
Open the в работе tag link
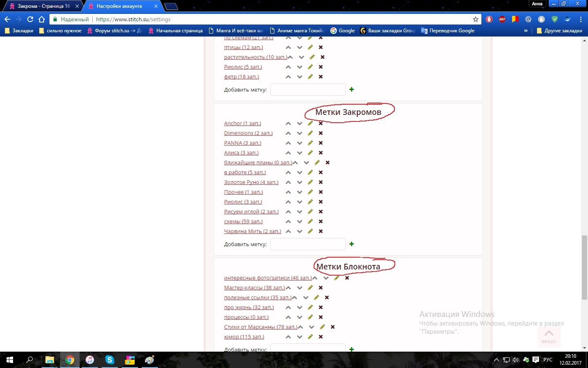tap(245, 173)
